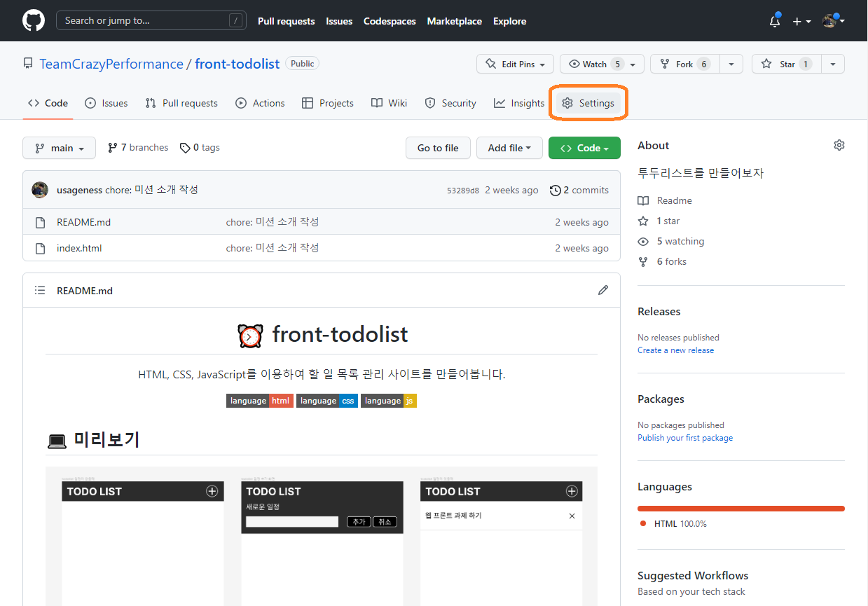The image size is (868, 606).
Task: View the 0 tags link
Action: (200, 148)
